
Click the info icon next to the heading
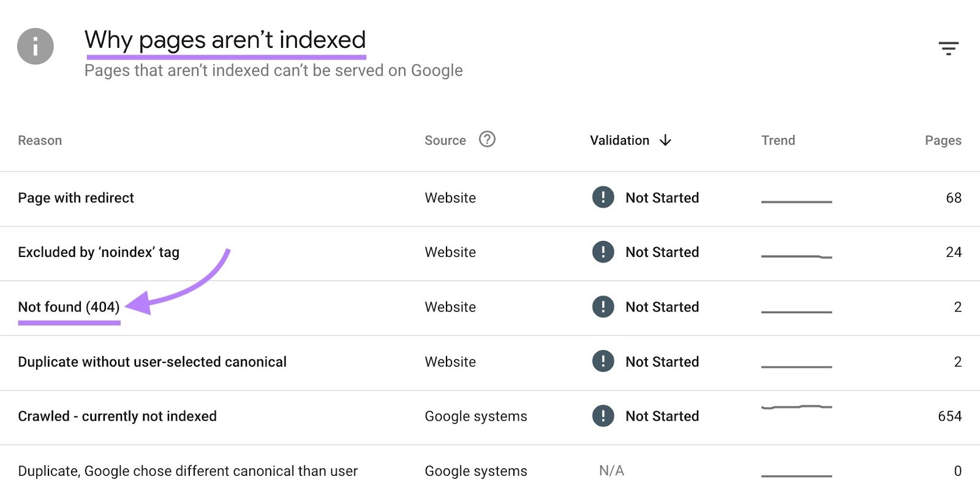point(35,47)
